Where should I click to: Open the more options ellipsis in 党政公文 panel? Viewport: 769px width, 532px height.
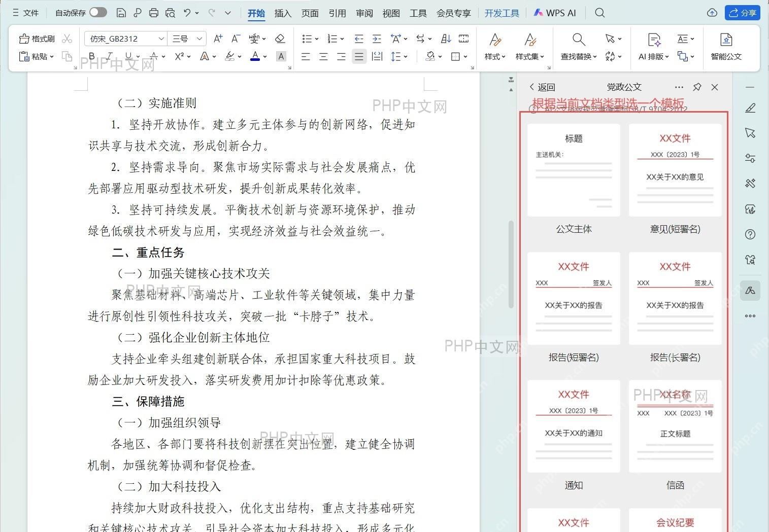coord(679,87)
